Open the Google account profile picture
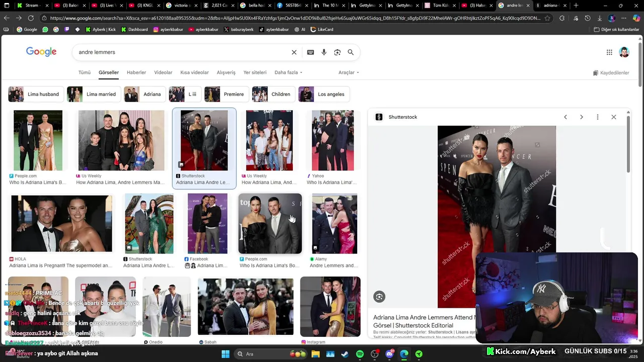The width and height of the screenshot is (644, 362). (624, 52)
